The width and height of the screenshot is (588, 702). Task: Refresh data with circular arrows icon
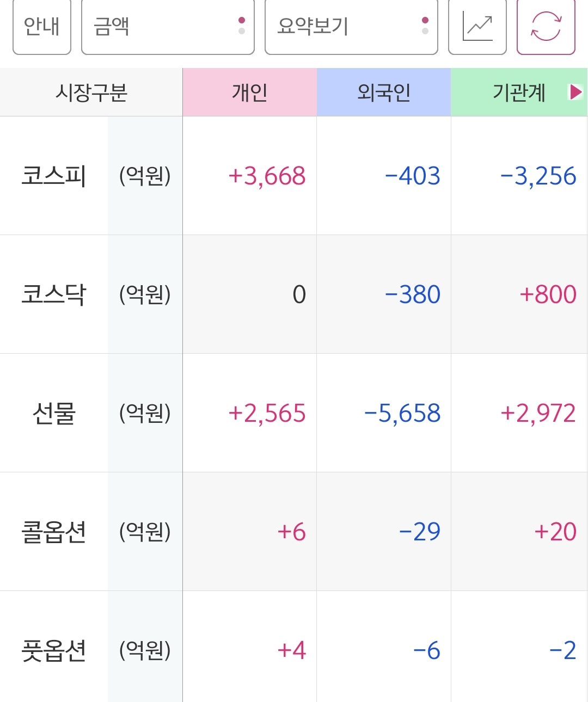click(546, 27)
